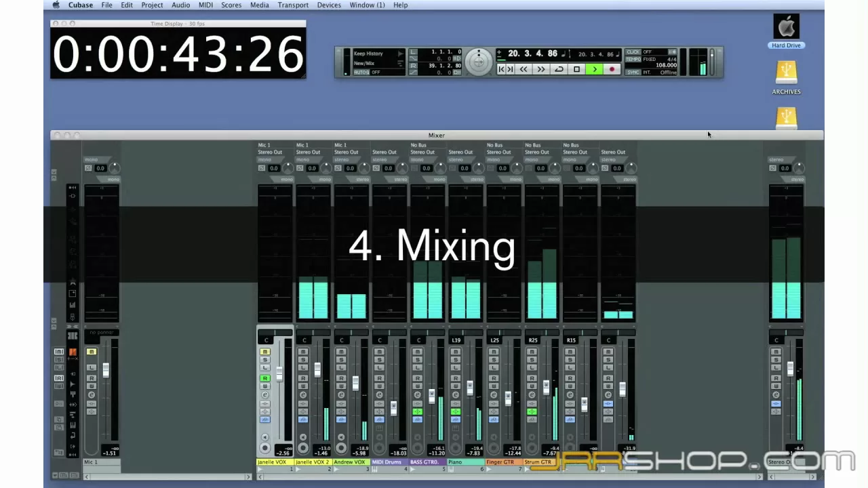Click the Strum GTR volume fader handle
868x488 pixels.
pyautogui.click(x=546, y=386)
